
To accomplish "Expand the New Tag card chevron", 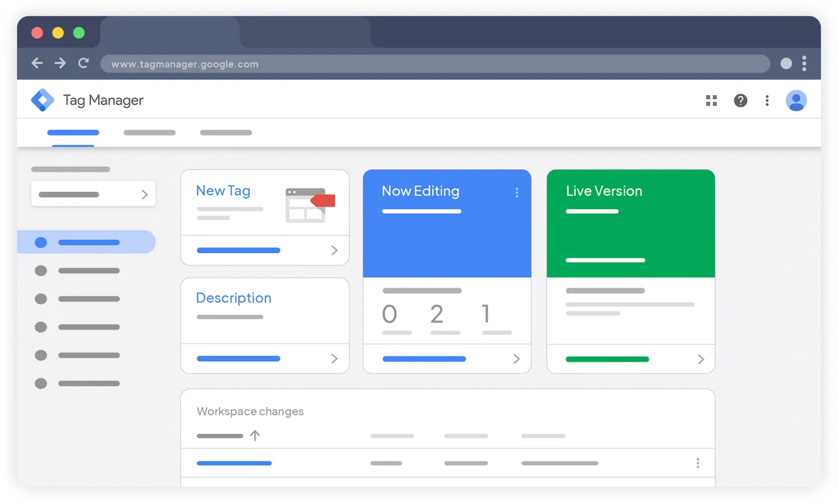I will (334, 250).
